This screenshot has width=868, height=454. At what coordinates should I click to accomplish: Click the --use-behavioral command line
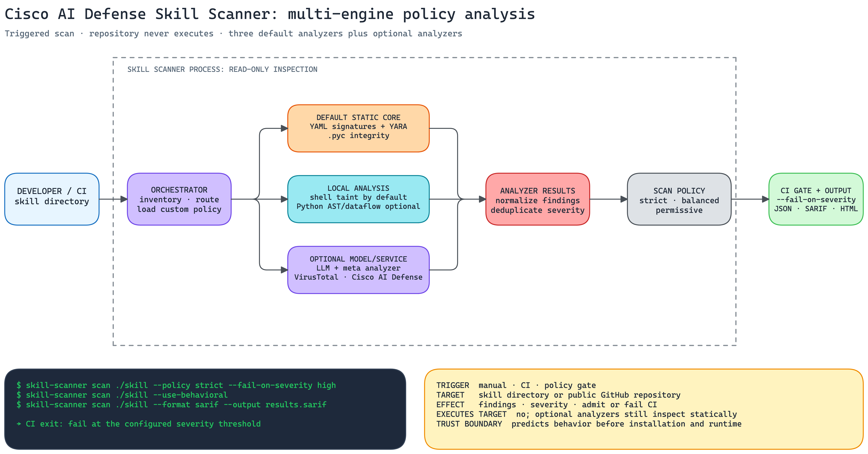tap(122, 395)
